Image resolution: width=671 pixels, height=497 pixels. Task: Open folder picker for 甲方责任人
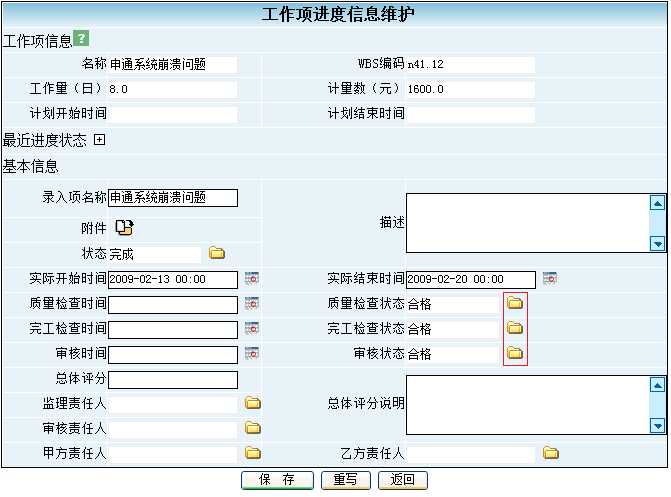tap(253, 452)
